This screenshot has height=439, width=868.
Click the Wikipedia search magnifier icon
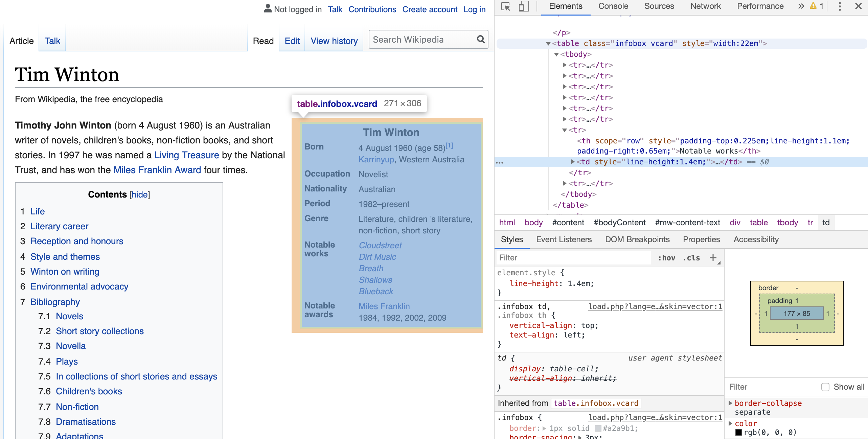(x=481, y=40)
